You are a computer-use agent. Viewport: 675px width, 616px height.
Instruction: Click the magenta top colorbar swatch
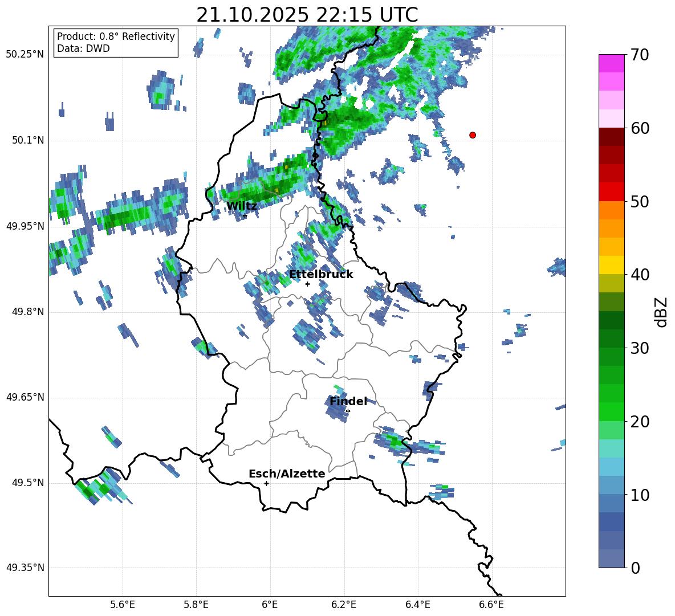click(611, 63)
